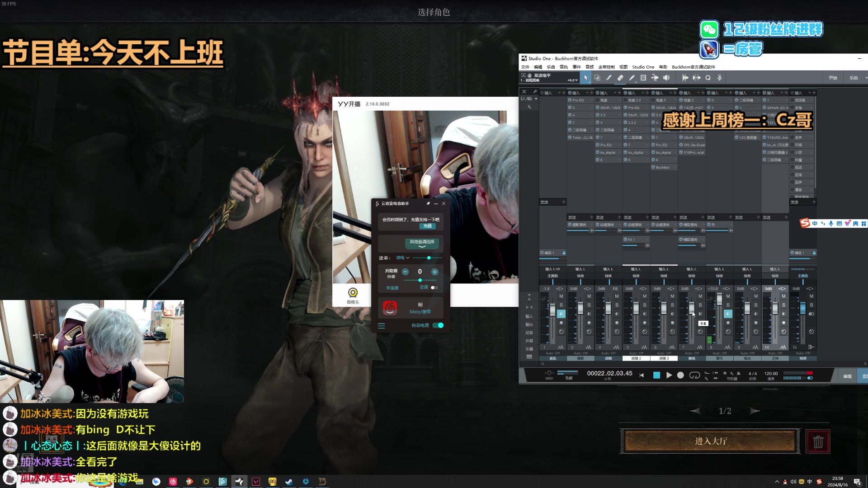The height and width of the screenshot is (488, 868).
Task: Click the Record button in transport bar
Action: coord(680,375)
